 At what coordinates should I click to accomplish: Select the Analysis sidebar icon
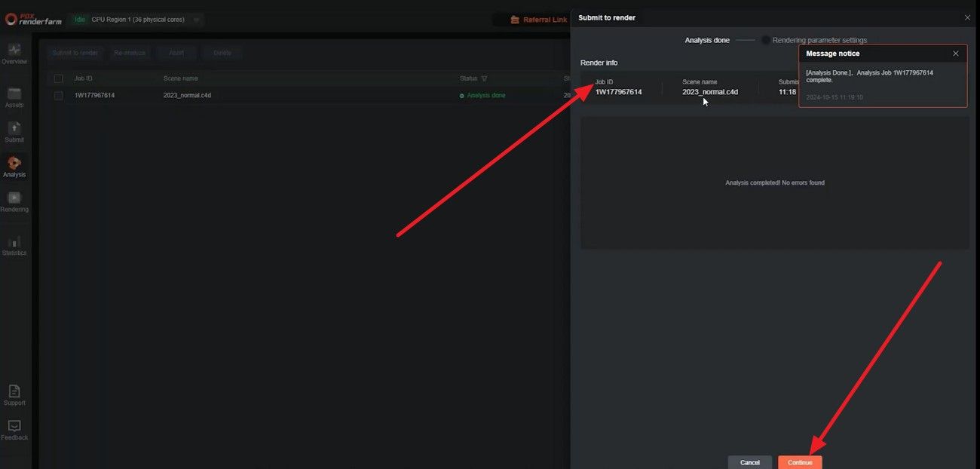coord(14,167)
